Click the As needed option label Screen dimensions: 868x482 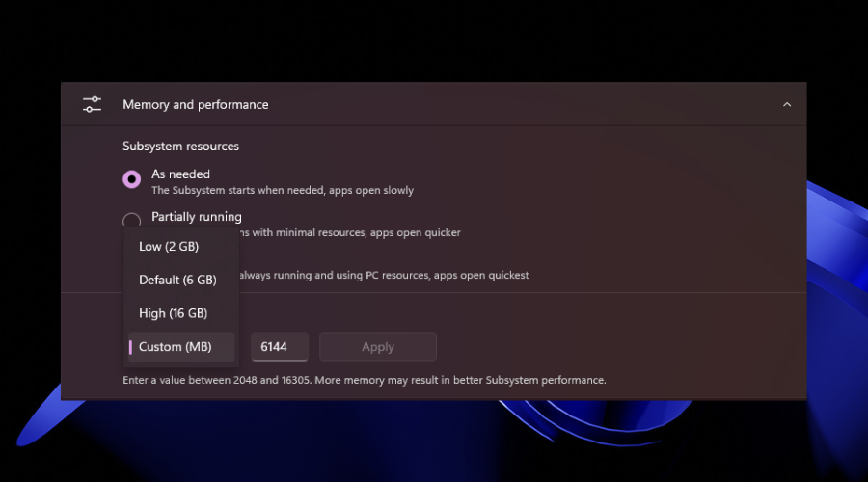181,174
